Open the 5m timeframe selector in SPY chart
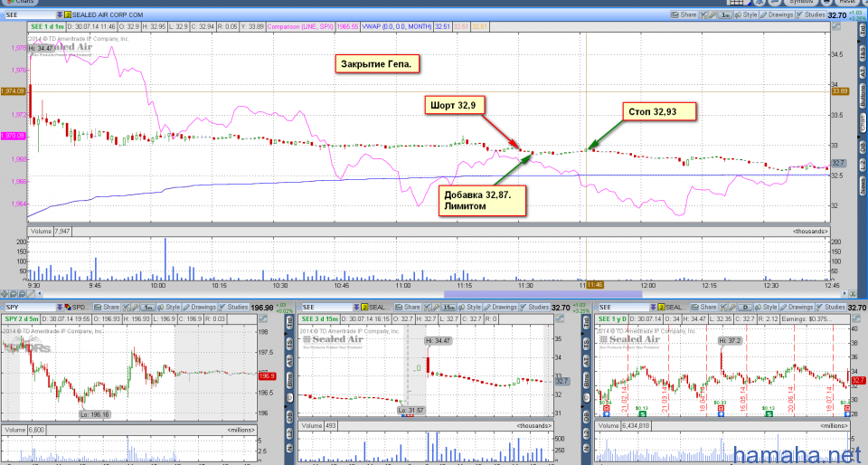The width and height of the screenshot is (868, 465). pyautogui.click(x=147, y=308)
